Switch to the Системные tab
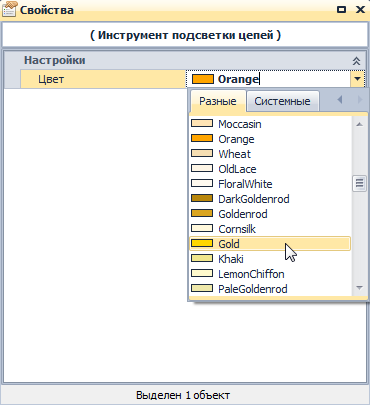The height and width of the screenshot is (405, 370). (x=282, y=101)
